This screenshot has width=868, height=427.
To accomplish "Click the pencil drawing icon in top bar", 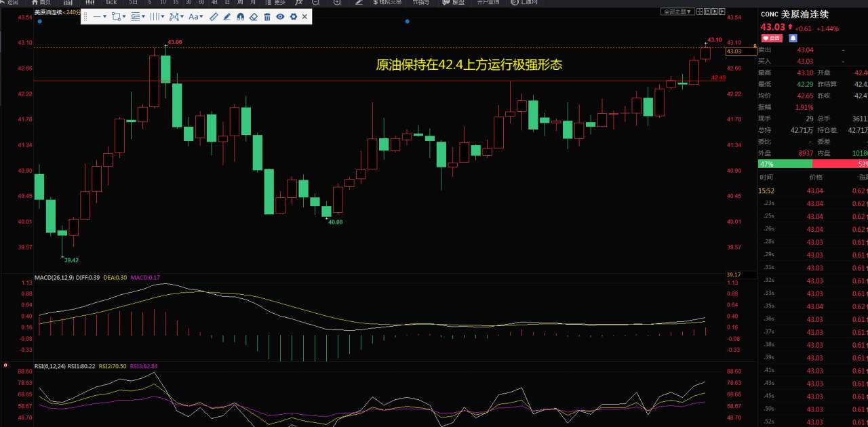I will [359, 3].
